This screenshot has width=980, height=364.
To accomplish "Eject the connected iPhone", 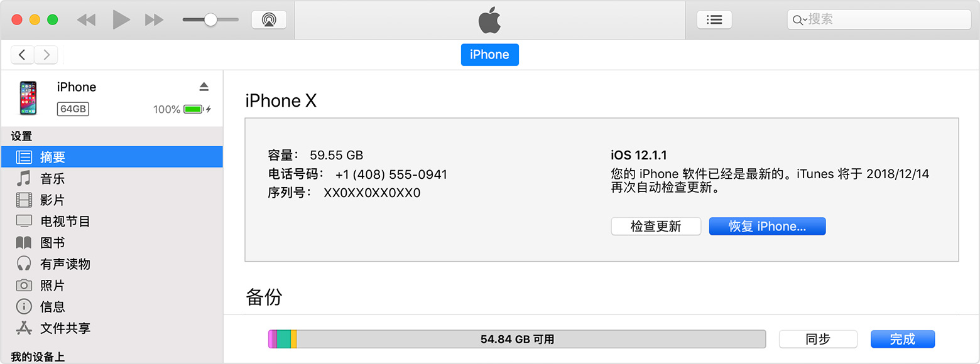I will pyautogui.click(x=204, y=86).
